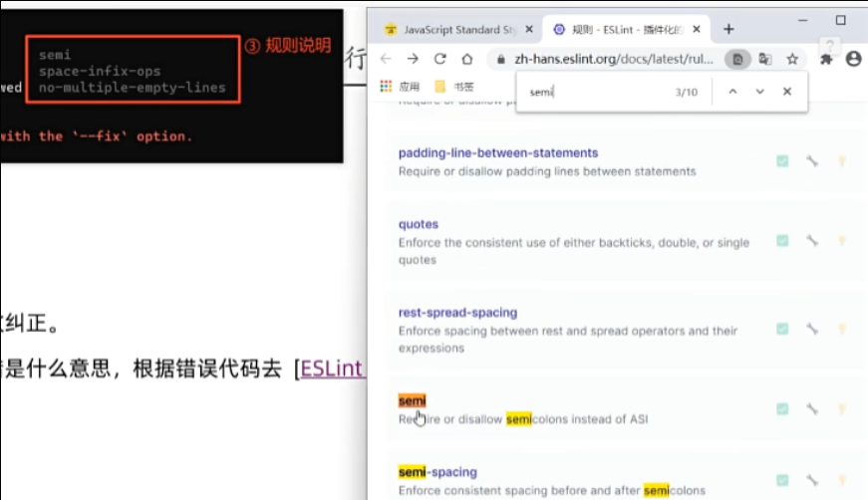Click the recommended checkmark in quotes row
The height and width of the screenshot is (500, 868).
pyautogui.click(x=782, y=241)
